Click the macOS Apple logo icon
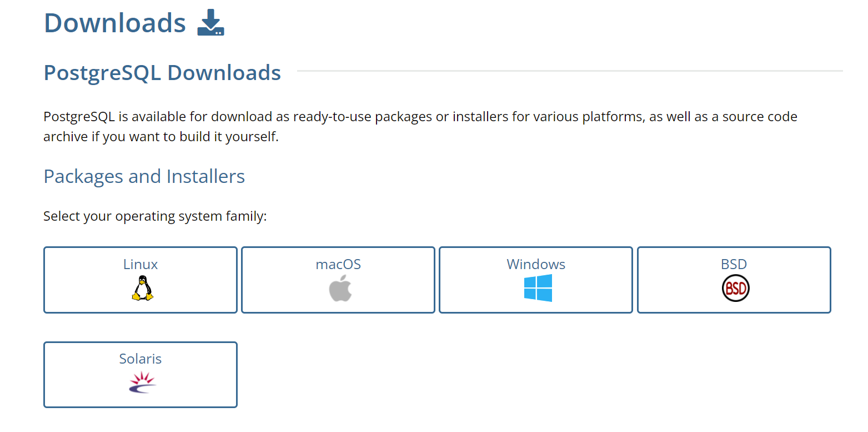Viewport: 868px width, 432px height. [x=340, y=288]
